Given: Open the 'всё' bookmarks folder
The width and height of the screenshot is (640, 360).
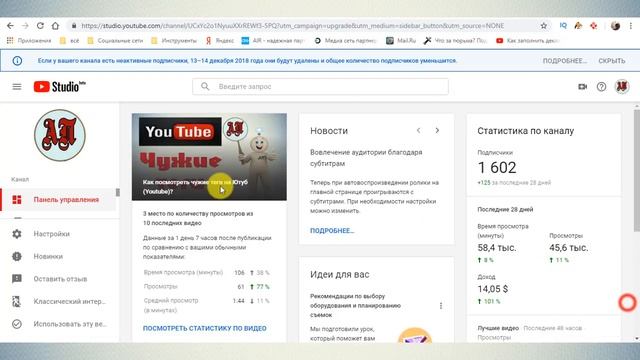Looking at the screenshot, I should click(x=69, y=40).
